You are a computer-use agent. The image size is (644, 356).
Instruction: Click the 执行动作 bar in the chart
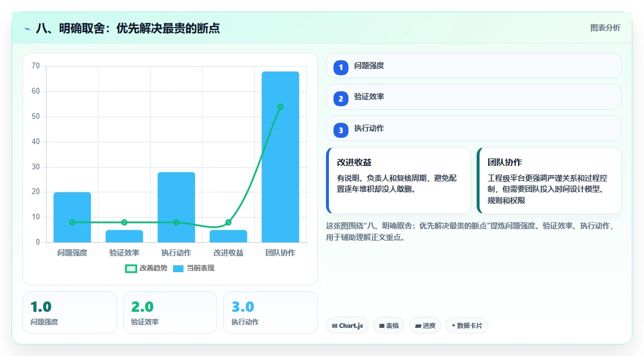point(176,207)
